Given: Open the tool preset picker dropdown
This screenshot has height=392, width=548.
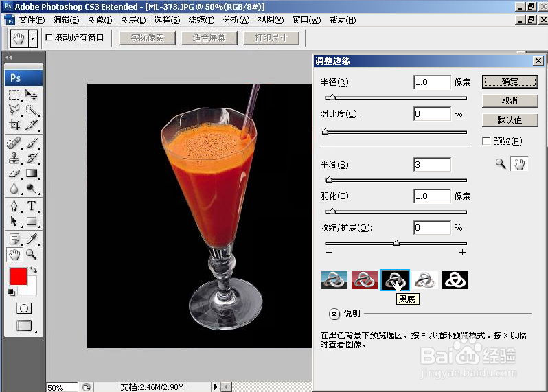Looking at the screenshot, I should pos(33,38).
